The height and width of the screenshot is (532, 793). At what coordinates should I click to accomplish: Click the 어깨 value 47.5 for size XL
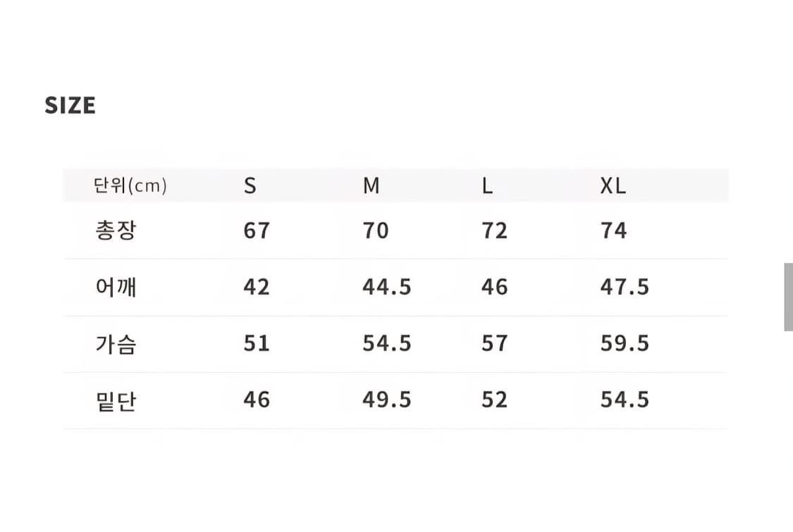[x=625, y=287]
